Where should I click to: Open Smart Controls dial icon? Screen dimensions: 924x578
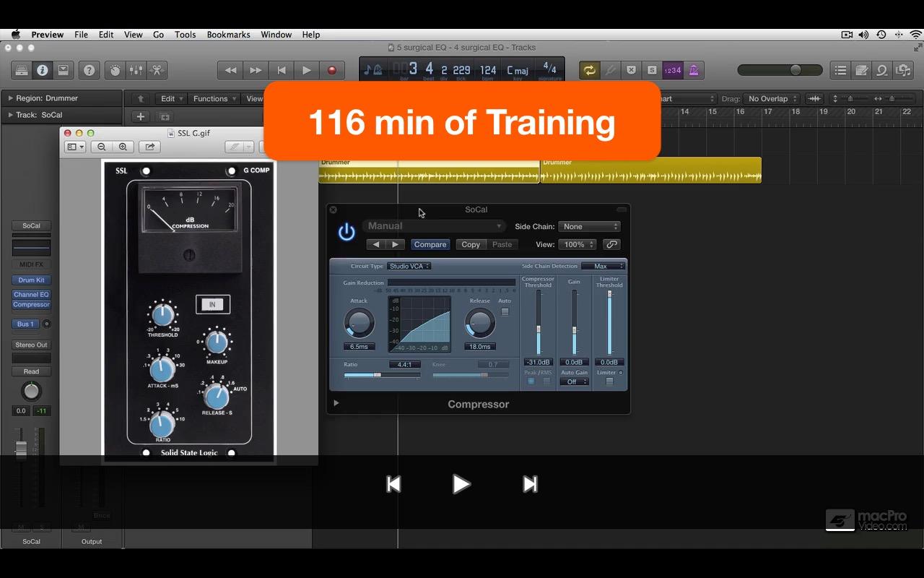(115, 70)
